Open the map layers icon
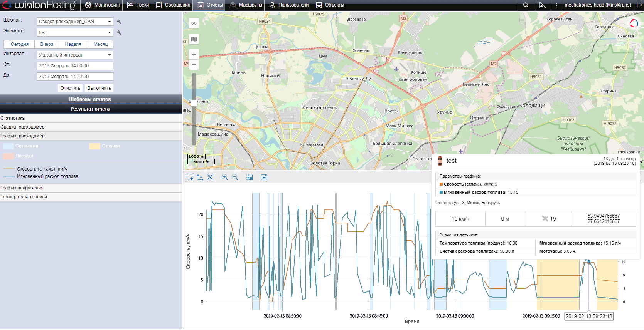Image resolution: width=644 pixels, height=330 pixels. pyautogui.click(x=194, y=39)
